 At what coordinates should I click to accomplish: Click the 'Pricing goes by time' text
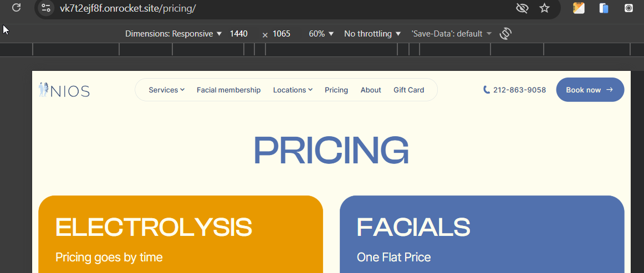click(109, 257)
